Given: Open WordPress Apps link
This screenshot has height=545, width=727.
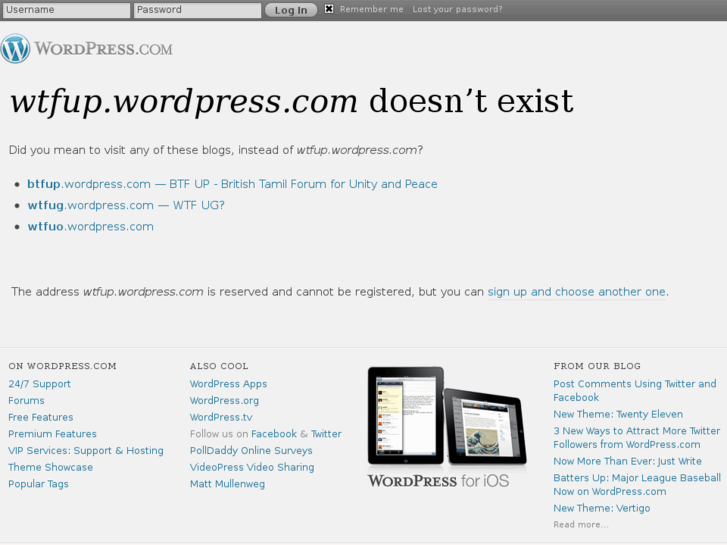Looking at the screenshot, I should (x=229, y=384).
